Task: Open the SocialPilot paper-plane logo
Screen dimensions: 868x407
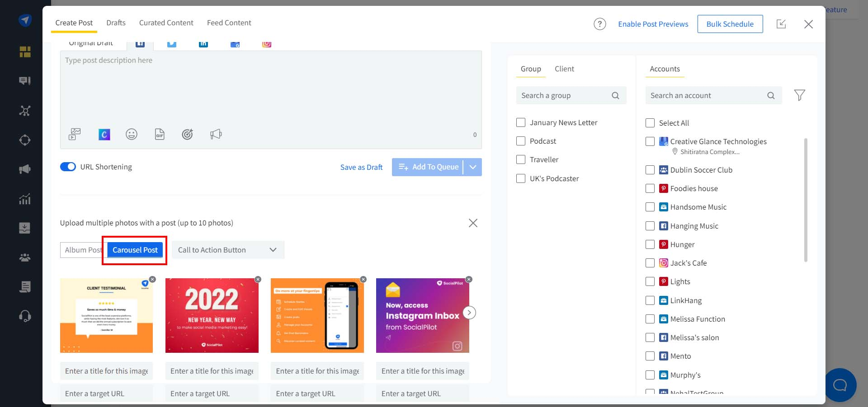Action: point(25,20)
